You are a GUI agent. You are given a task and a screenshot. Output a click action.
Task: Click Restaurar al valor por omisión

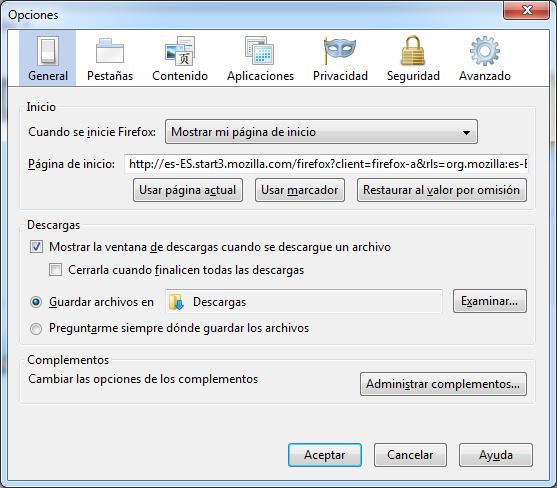click(x=442, y=190)
